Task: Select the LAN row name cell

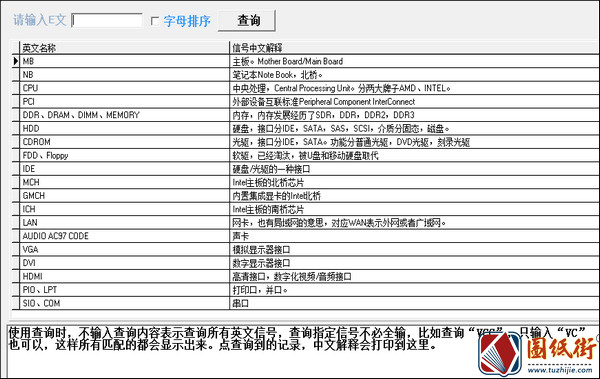Action: 124,222
